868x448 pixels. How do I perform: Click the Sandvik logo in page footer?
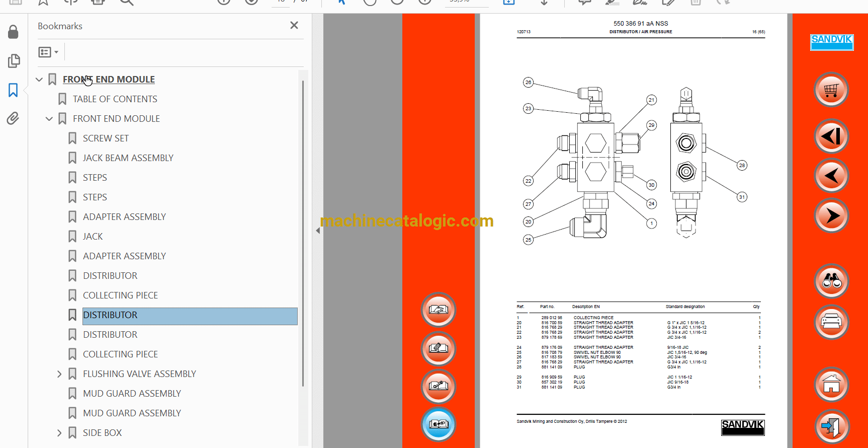coord(743,427)
